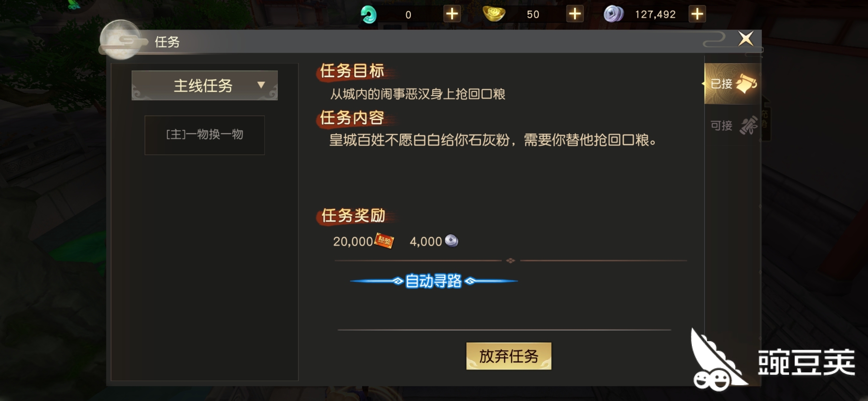Viewport: 868px width, 401px height.
Task: Click the gold ingot icon
Action: (494, 14)
